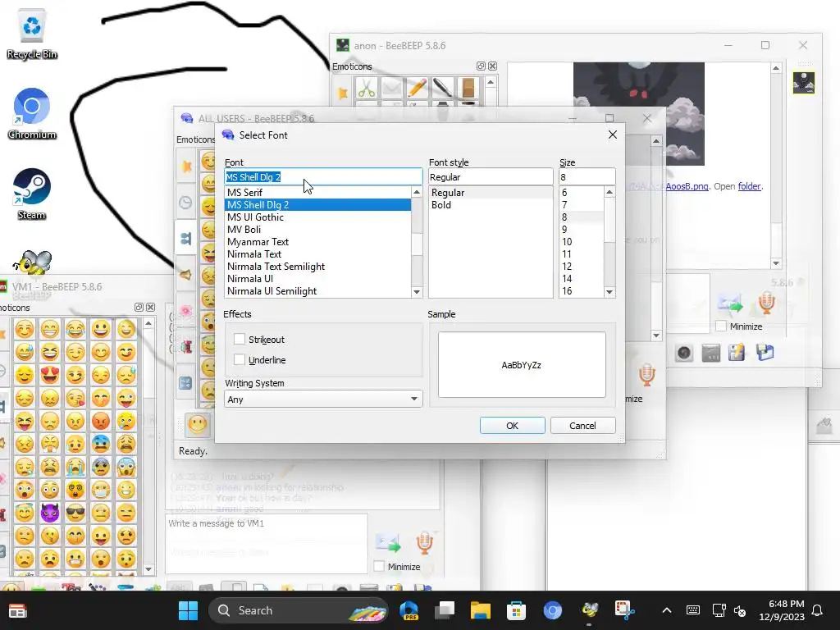Screen dimensions: 840x630
Task: Pick the purple devil emoticon in VM1 window
Action: pyautogui.click(x=50, y=513)
